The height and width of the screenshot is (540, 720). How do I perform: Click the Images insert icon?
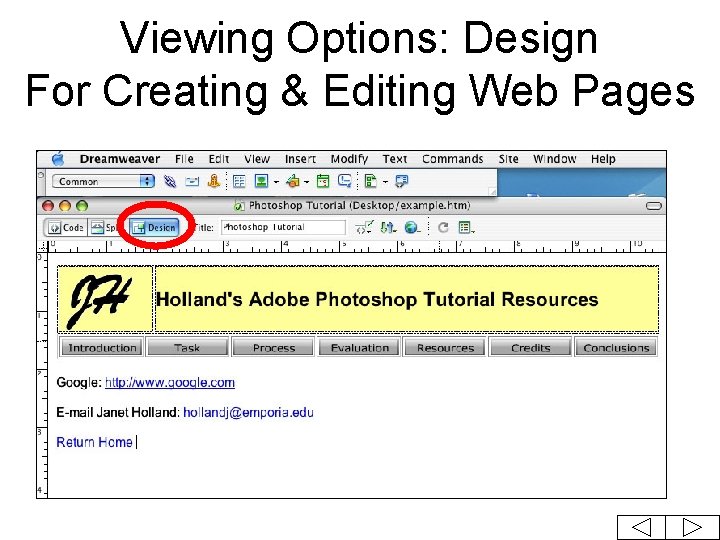coord(261,181)
